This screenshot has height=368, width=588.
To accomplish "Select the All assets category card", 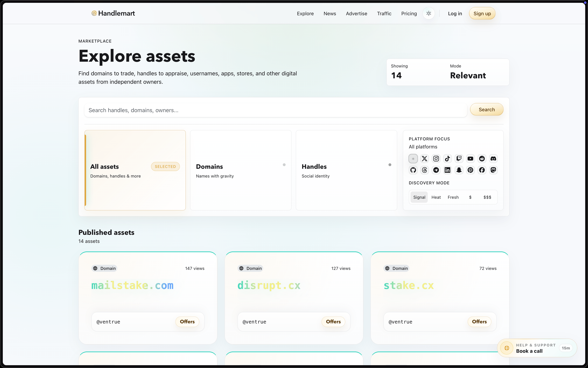I will 135,170.
